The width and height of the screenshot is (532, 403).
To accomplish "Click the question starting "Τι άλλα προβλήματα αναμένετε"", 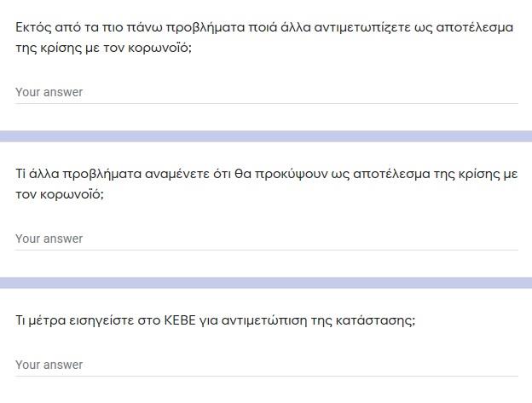I will pos(266,184).
